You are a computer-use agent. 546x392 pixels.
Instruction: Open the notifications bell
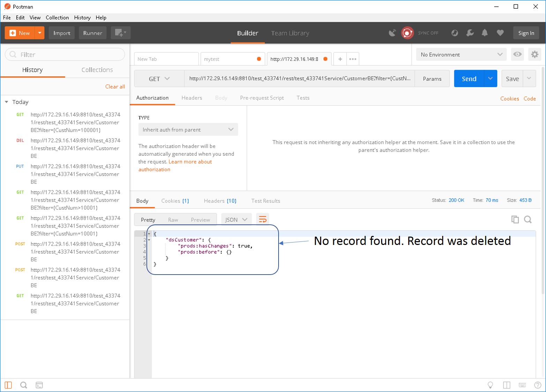tap(485, 33)
